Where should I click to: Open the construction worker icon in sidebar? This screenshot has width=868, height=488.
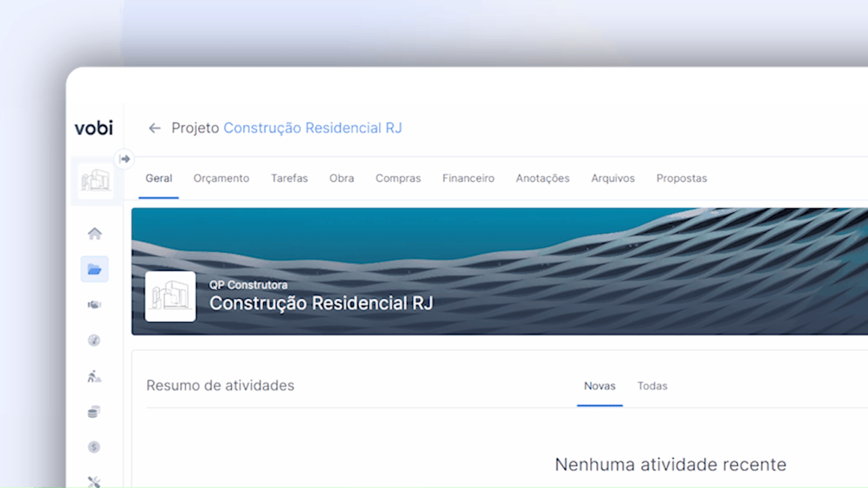coord(94,376)
